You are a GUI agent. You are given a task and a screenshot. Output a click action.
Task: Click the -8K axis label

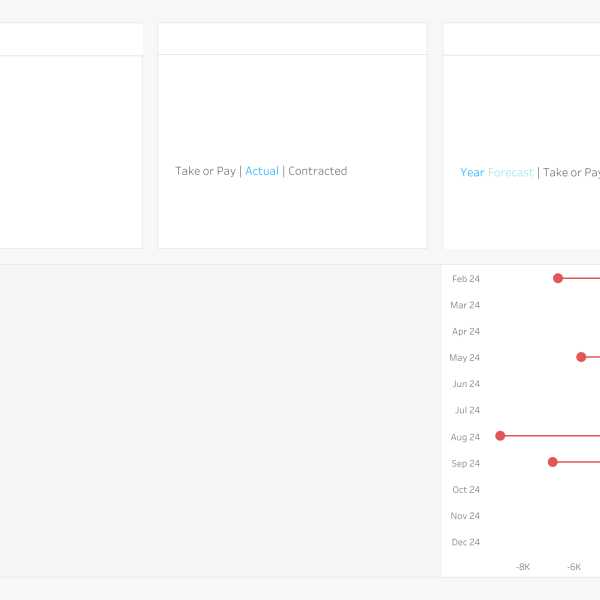point(523,567)
